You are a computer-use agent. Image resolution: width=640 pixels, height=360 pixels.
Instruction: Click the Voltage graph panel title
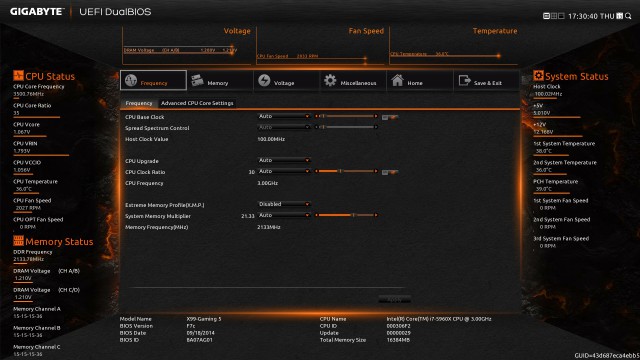click(237, 31)
